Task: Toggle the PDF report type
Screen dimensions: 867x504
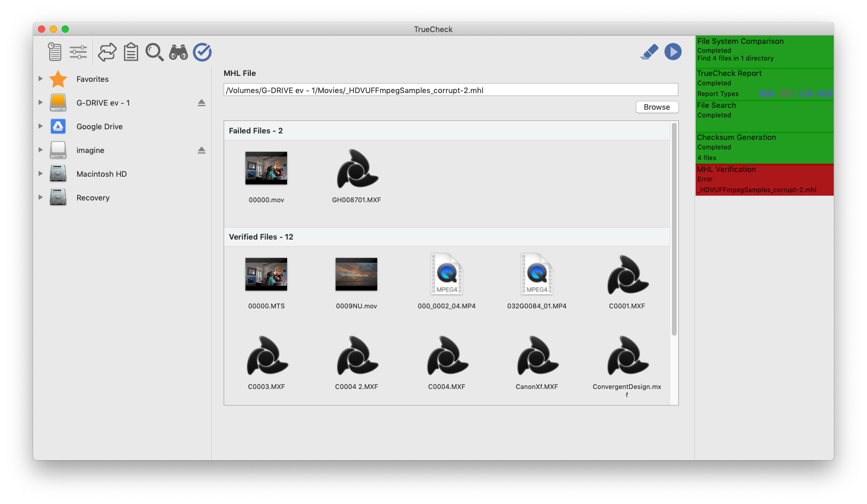Action: [x=805, y=94]
